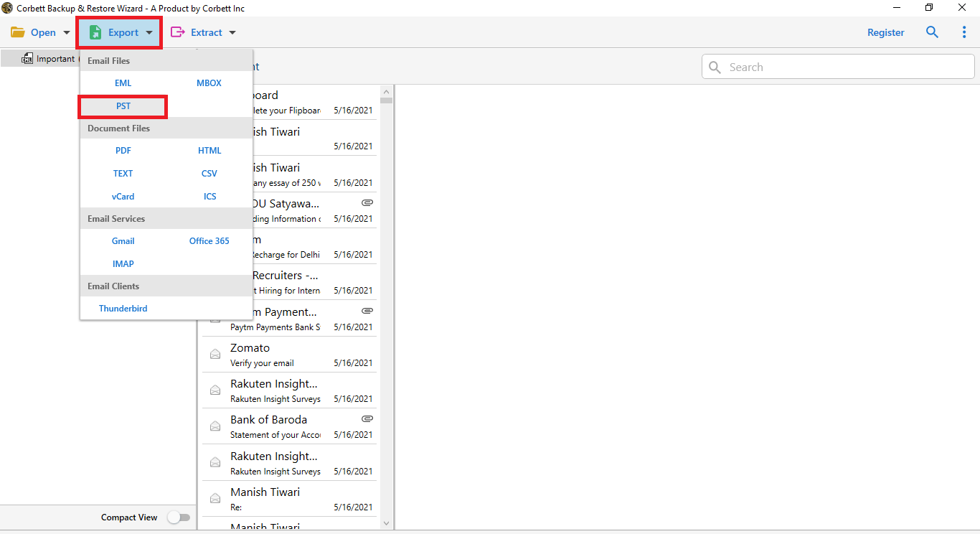Screen dimensions: 980x534
Task: Select PDF document export
Action: [x=123, y=151]
